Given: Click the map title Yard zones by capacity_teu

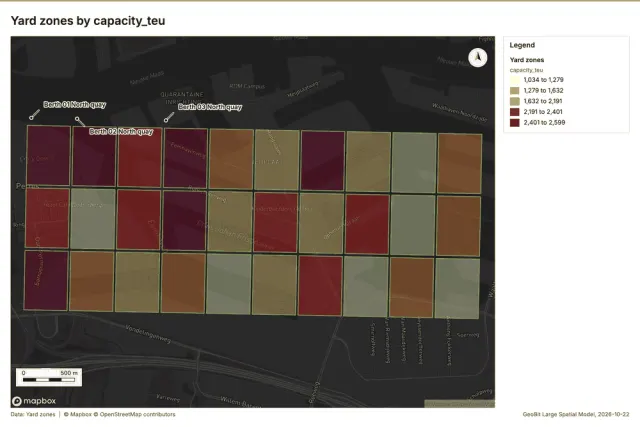Looking at the screenshot, I should click(x=88, y=21).
